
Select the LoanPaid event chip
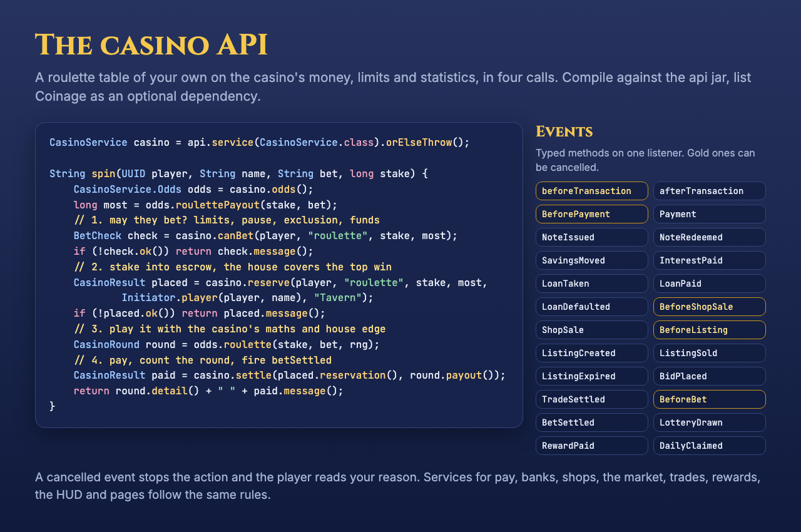tap(710, 284)
